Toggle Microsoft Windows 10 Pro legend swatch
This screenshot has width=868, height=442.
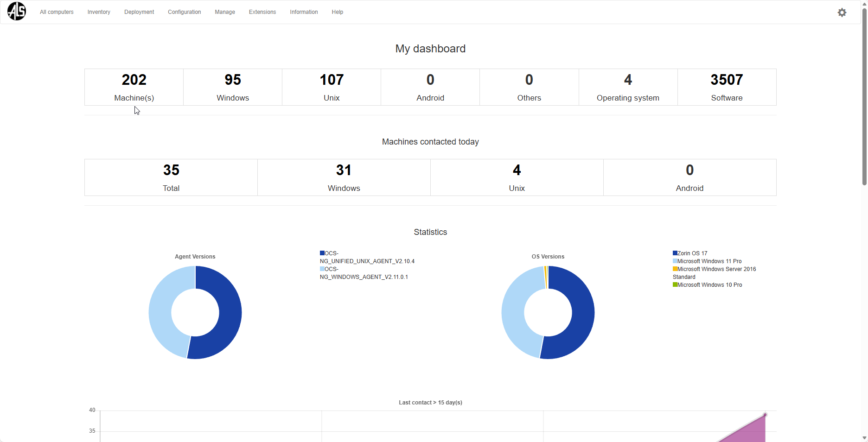(675, 285)
